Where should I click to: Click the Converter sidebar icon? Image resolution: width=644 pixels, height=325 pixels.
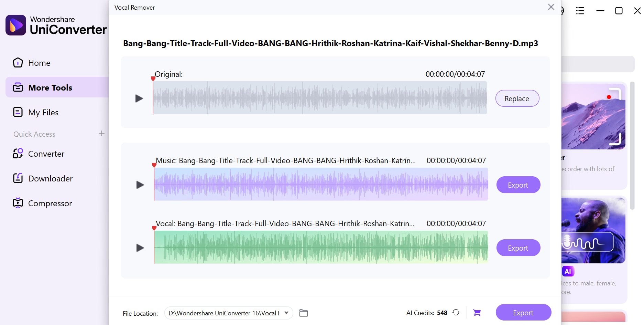pos(18,154)
